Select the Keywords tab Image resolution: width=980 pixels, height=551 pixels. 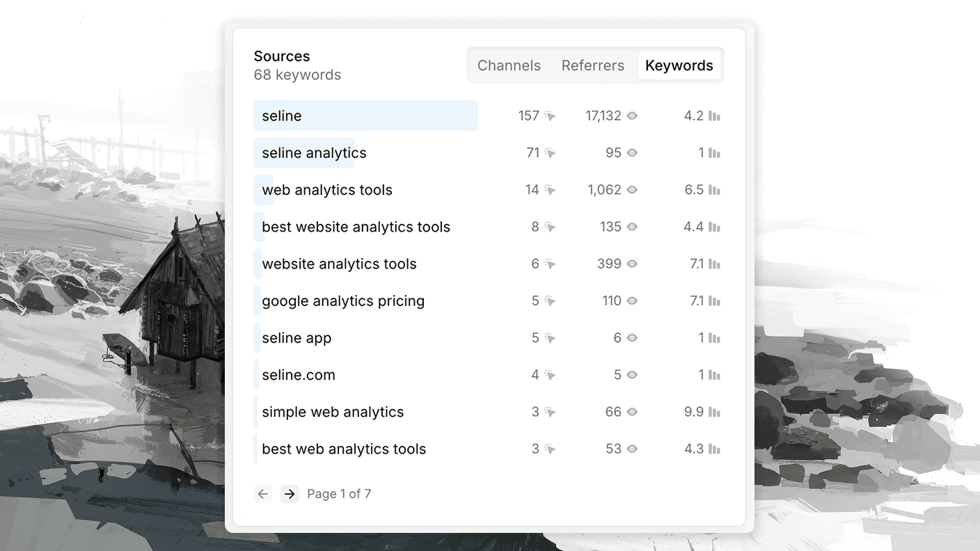[679, 65]
